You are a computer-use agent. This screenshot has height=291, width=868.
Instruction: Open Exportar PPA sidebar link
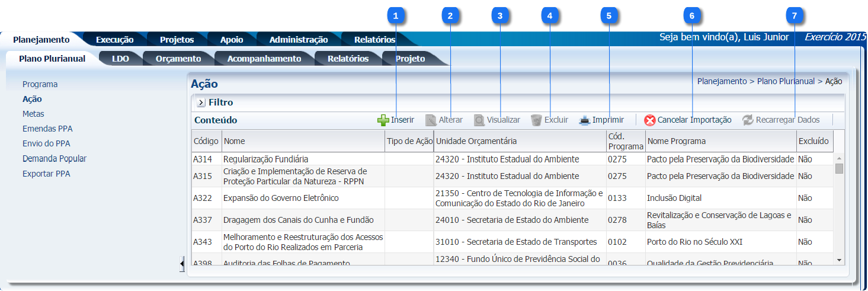pos(46,174)
